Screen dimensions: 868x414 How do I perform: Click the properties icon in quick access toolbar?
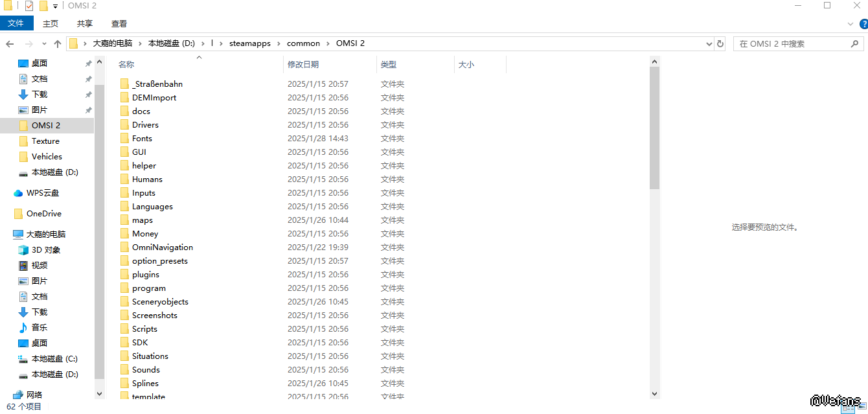click(x=29, y=6)
